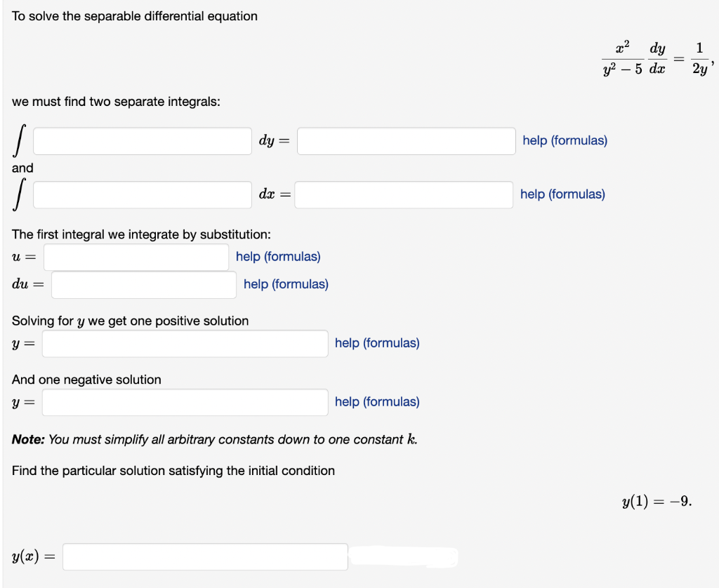Click the substitution field for u =

point(136,257)
